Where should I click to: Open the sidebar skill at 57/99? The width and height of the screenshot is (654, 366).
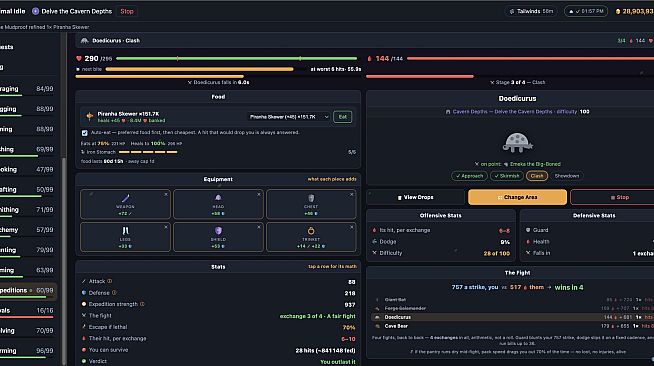(x=27, y=230)
